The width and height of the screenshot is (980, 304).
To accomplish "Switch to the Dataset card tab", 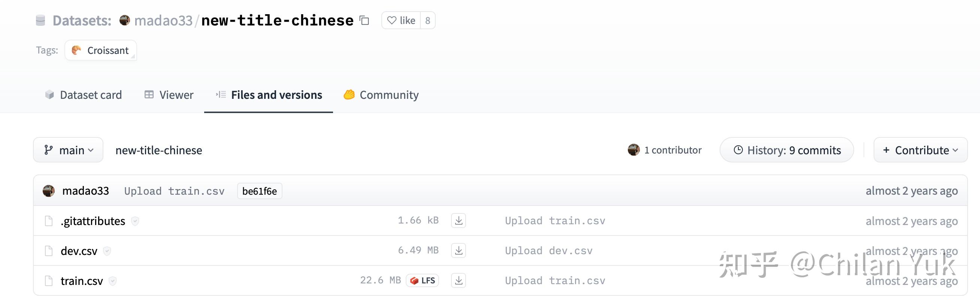I will point(84,95).
